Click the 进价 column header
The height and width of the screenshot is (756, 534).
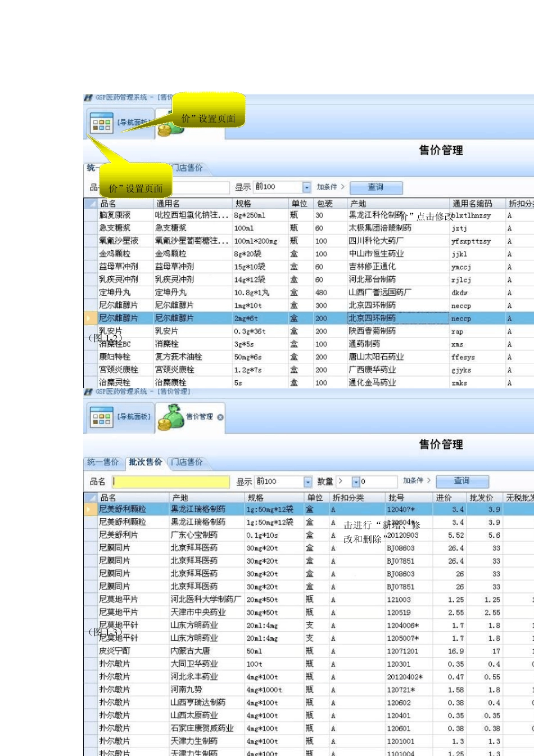pos(450,497)
